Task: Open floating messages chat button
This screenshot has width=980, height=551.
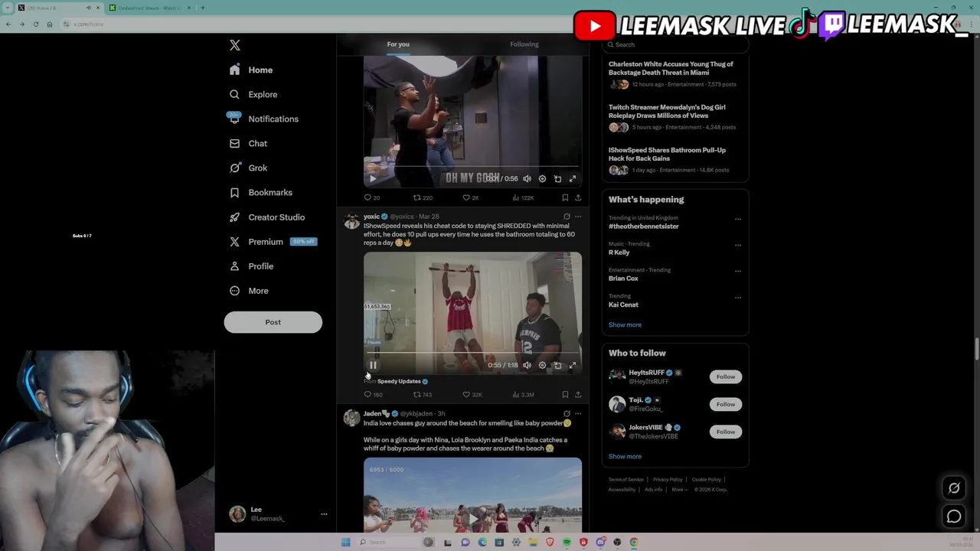Action: 954,517
